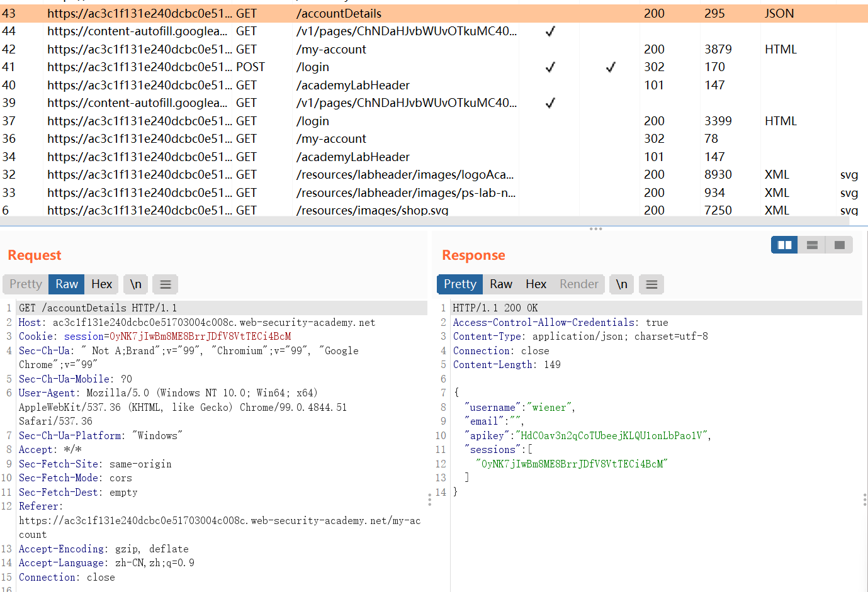
Task: Switch Request view to Pretty tab
Action: pos(26,284)
